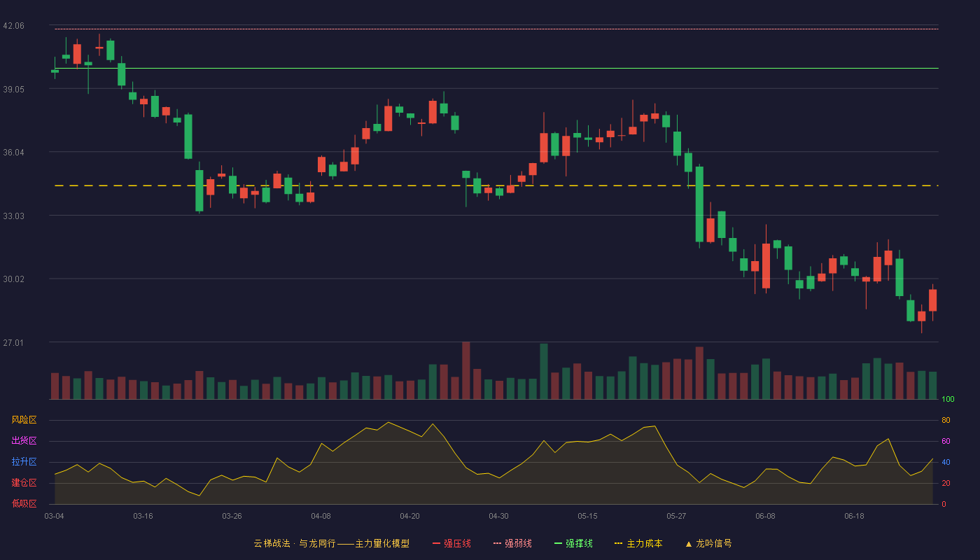Screen dimensions: 980x560
Task: Click the 05-27 date label
Action: click(676, 516)
